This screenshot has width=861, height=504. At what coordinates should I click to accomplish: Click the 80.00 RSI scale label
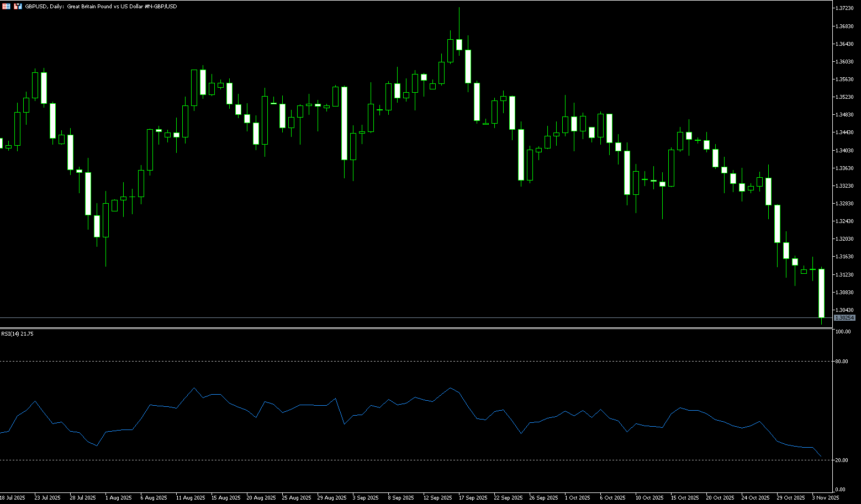coord(842,362)
